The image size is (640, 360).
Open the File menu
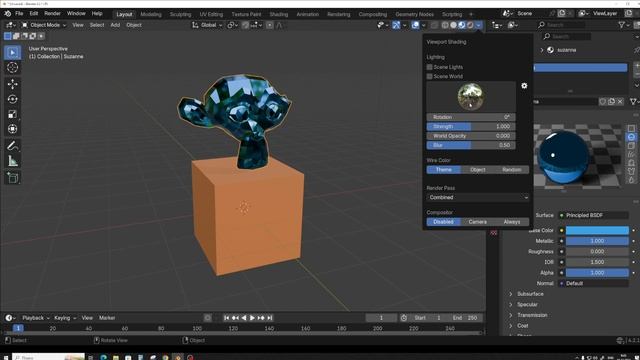19,13
